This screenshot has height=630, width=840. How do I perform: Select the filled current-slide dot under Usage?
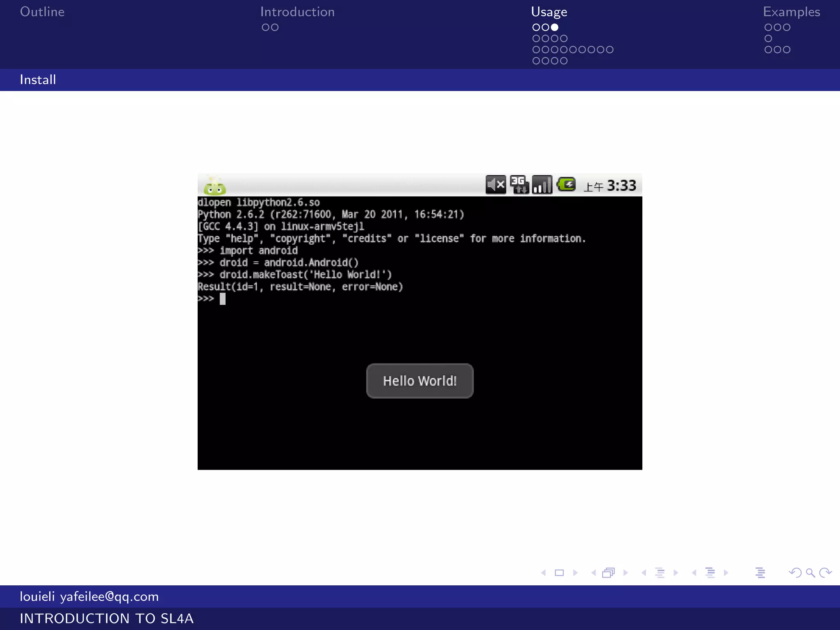[x=555, y=27]
